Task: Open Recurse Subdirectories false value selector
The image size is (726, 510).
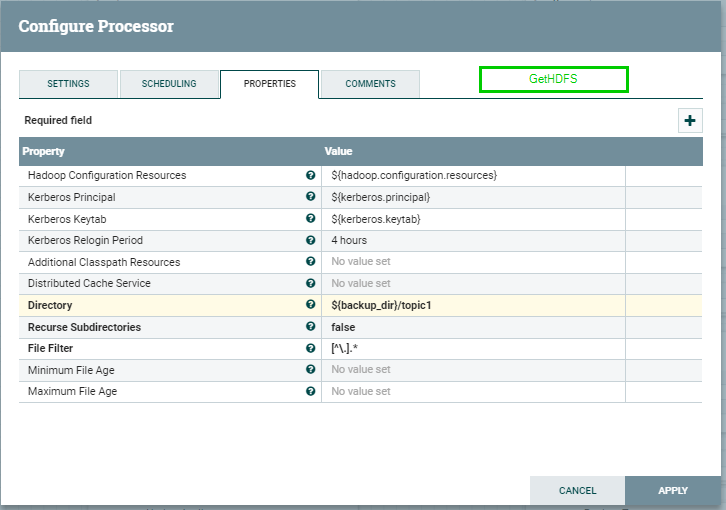Action: [x=472, y=327]
